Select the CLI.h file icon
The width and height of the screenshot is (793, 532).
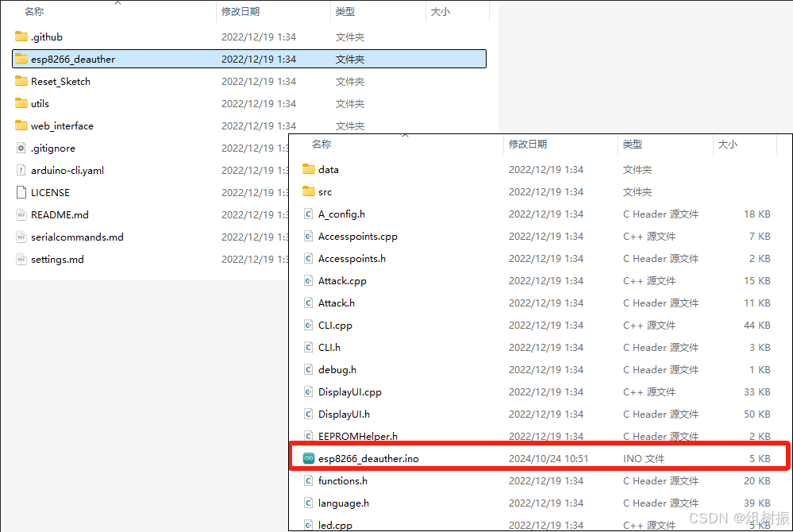click(309, 348)
